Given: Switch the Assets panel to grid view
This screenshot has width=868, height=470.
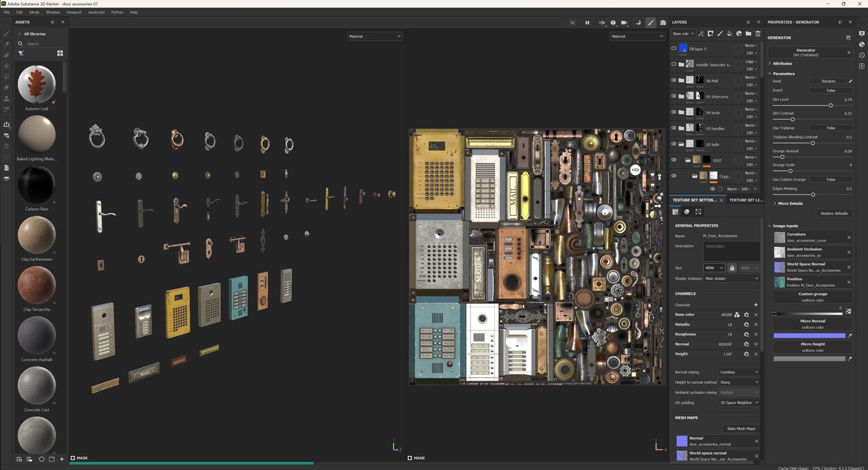Looking at the screenshot, I should (60, 53).
